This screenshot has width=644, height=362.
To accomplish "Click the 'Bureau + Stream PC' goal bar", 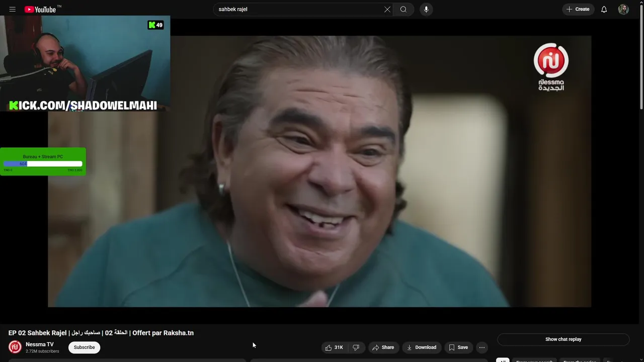I will click(x=43, y=161).
